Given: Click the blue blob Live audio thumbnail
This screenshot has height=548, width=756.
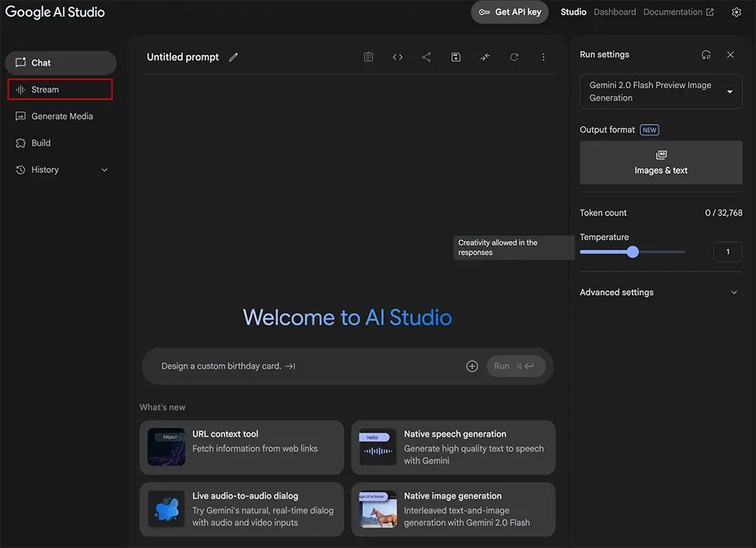Looking at the screenshot, I should point(166,509).
